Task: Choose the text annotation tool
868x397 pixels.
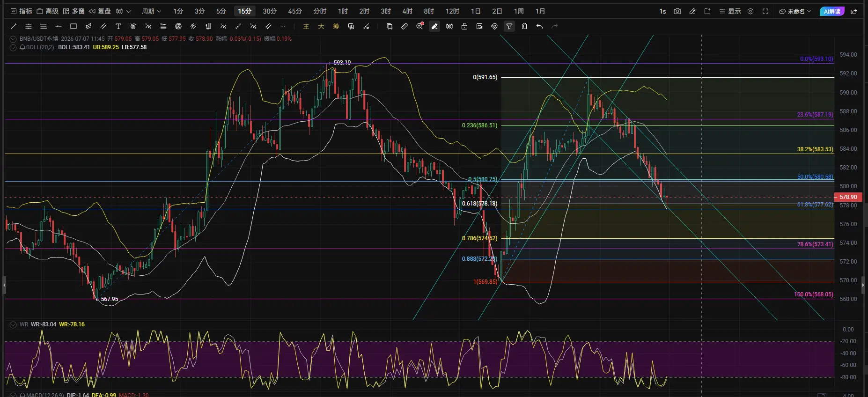Action: pos(118,26)
